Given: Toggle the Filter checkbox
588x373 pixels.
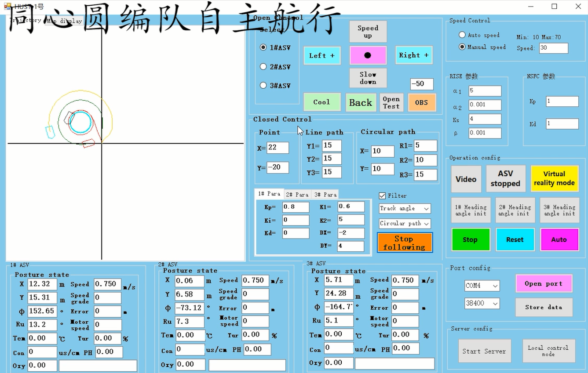Looking at the screenshot, I should click(x=382, y=196).
